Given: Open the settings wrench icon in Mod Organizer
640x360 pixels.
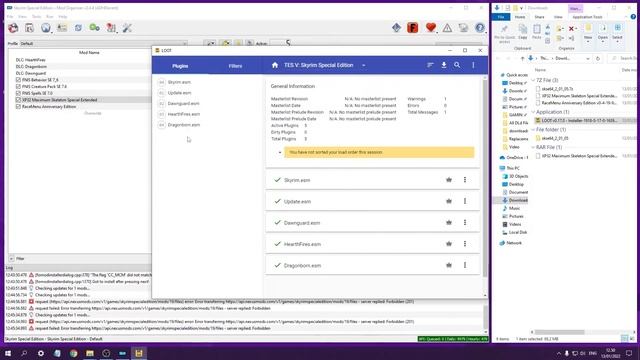Looking at the screenshot, I should (x=127, y=28).
